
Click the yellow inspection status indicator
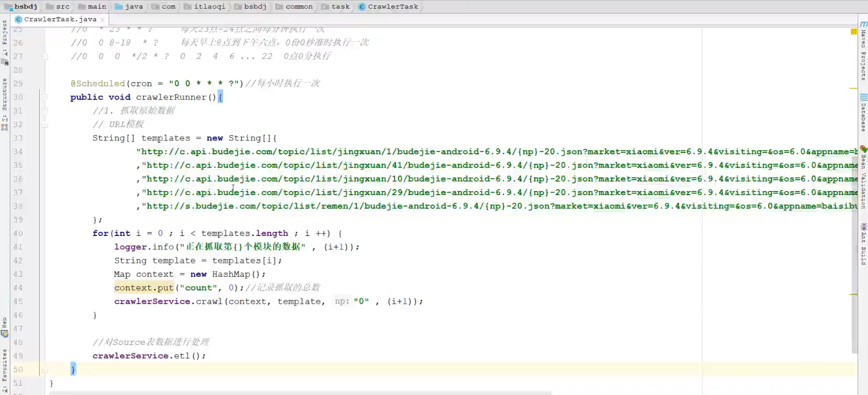click(x=854, y=32)
